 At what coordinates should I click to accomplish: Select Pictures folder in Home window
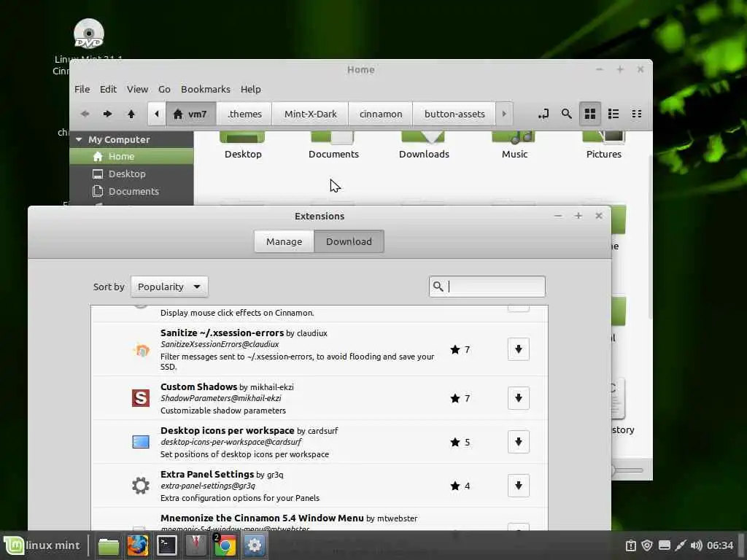[603, 146]
